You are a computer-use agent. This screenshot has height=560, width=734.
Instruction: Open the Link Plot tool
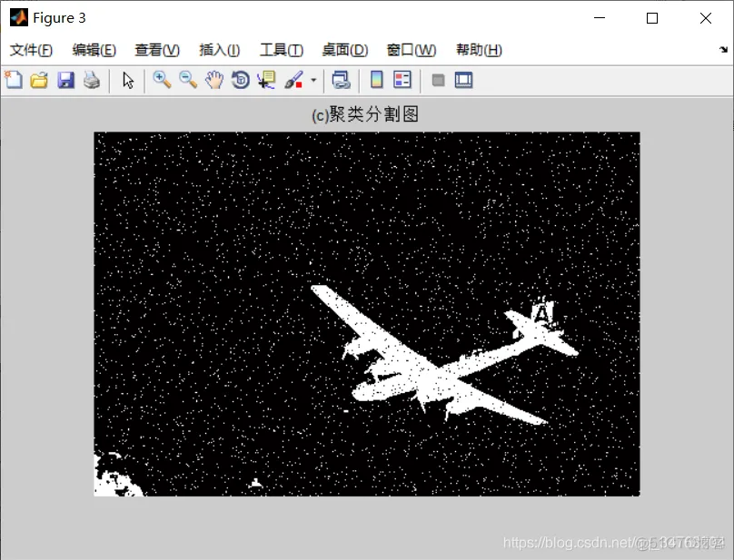pyautogui.click(x=341, y=80)
